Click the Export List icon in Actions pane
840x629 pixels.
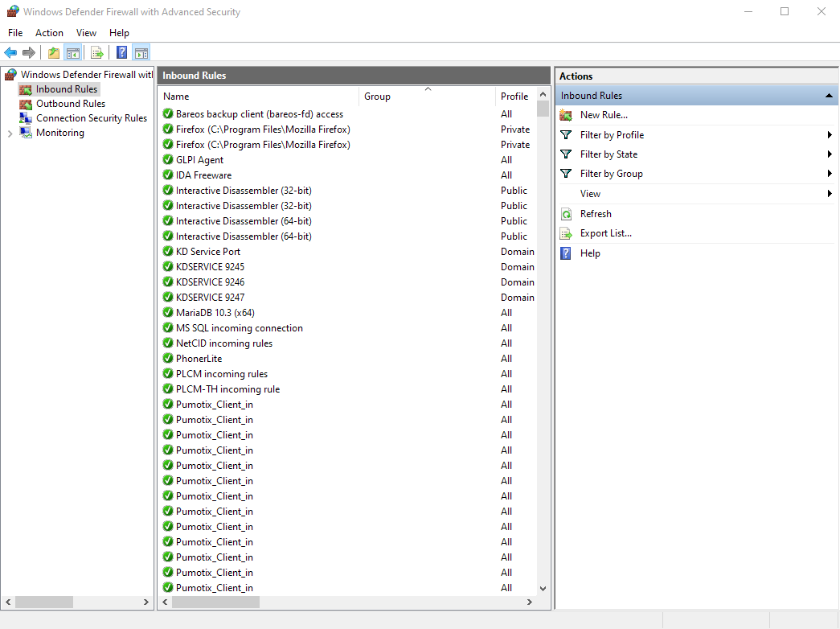pos(566,233)
